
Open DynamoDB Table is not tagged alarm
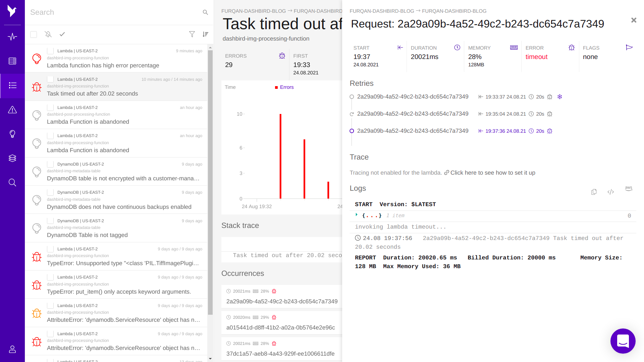pyautogui.click(x=116, y=228)
